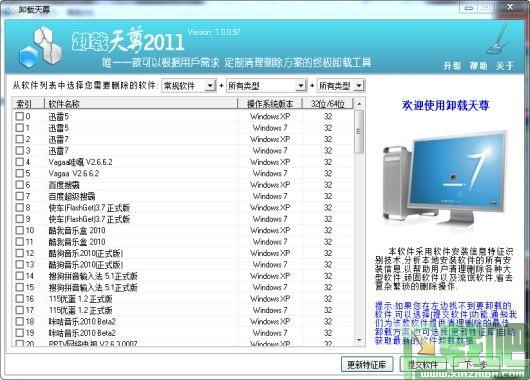Select checkbox for row 6 百度搜霸
530x380 pixels.
click(20, 185)
